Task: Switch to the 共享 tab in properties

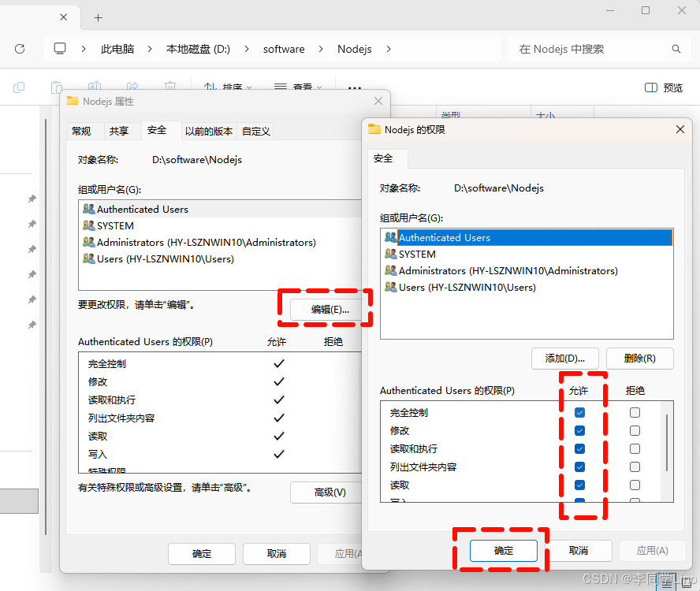Action: (121, 131)
